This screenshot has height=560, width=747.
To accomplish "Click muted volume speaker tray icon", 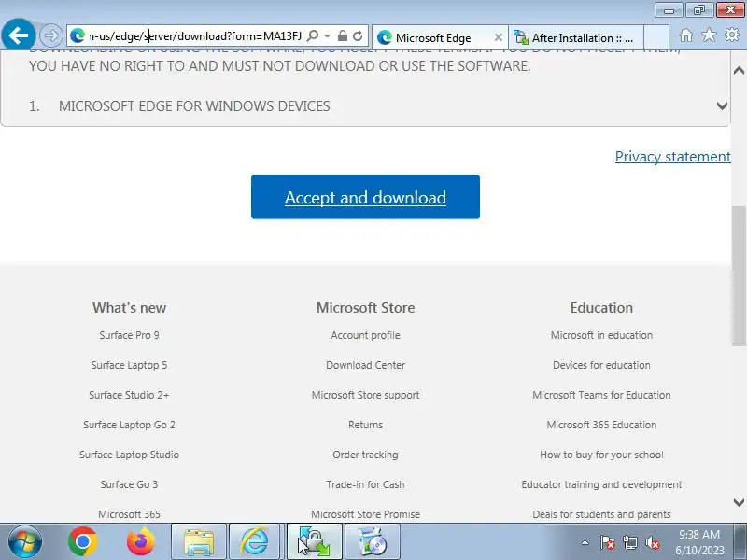I will [x=652, y=542].
